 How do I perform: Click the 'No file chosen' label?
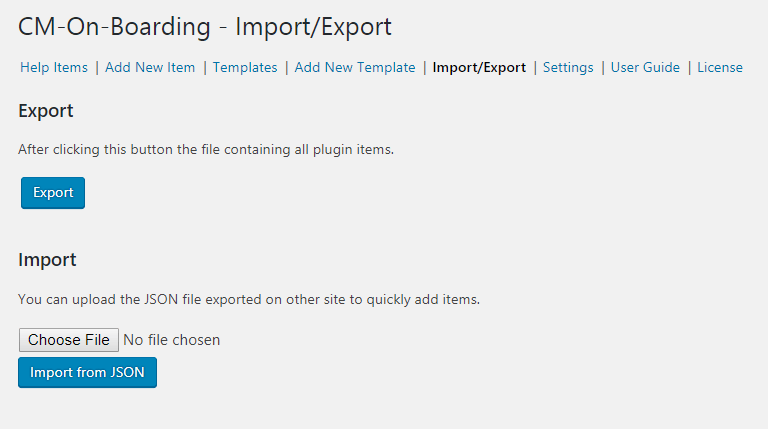(x=171, y=340)
